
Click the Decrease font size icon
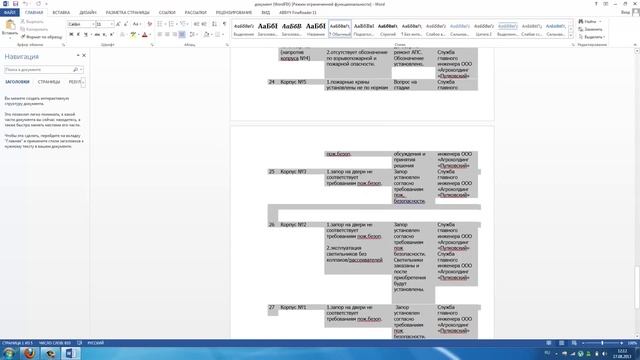click(126, 24)
